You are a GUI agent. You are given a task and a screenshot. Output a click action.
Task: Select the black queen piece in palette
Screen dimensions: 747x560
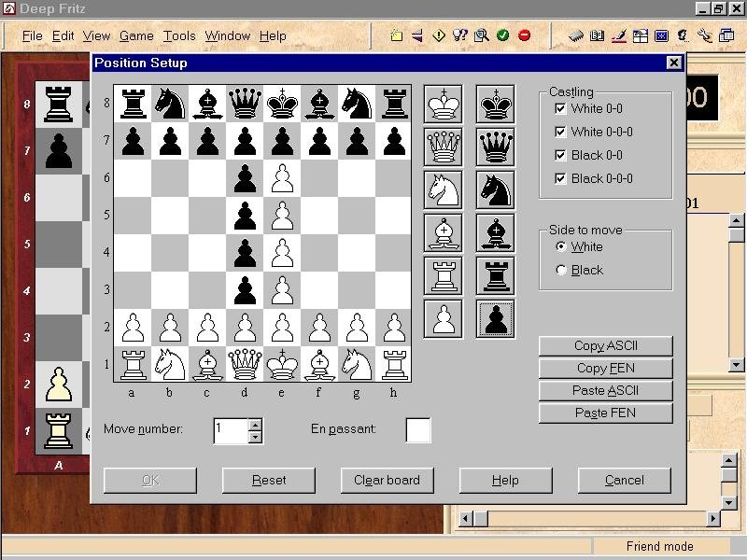pos(496,147)
